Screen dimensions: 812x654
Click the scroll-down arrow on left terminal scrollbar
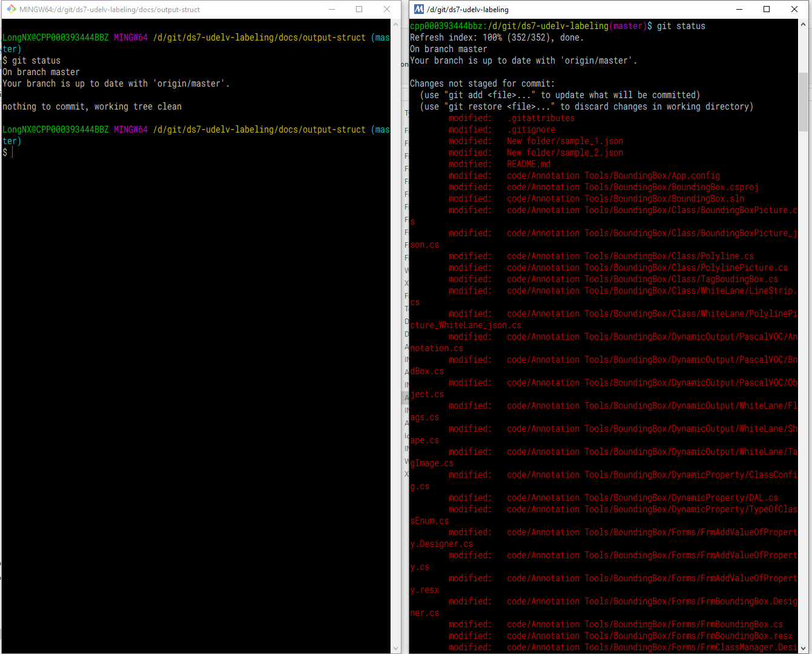(396, 647)
